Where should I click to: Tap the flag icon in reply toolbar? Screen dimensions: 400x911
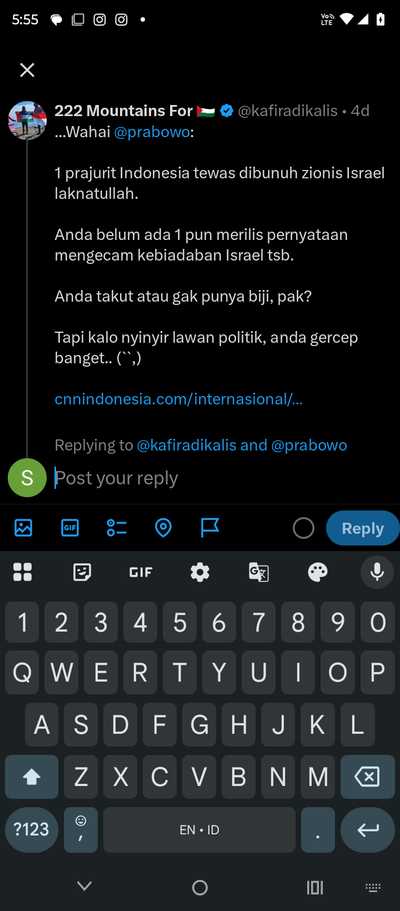(209, 528)
